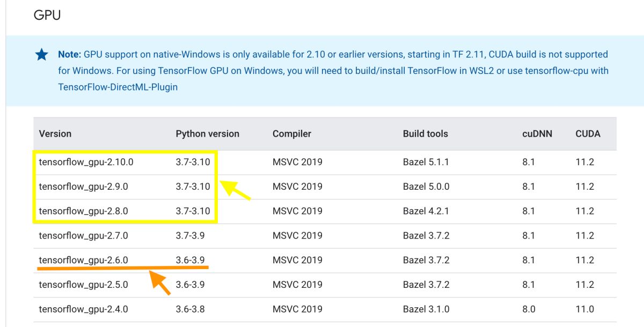Click CUDA 11.2 in tensorflow_gpu-2.8.0 row

tap(585, 211)
